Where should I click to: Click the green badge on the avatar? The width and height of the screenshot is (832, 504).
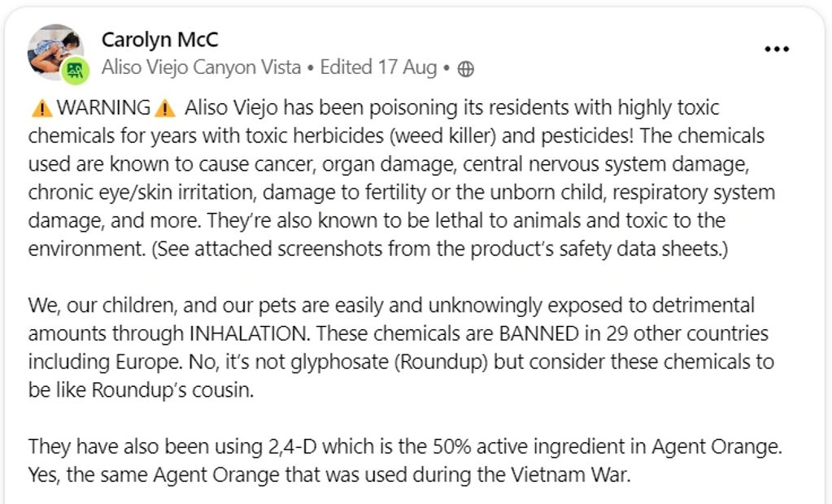[76, 71]
